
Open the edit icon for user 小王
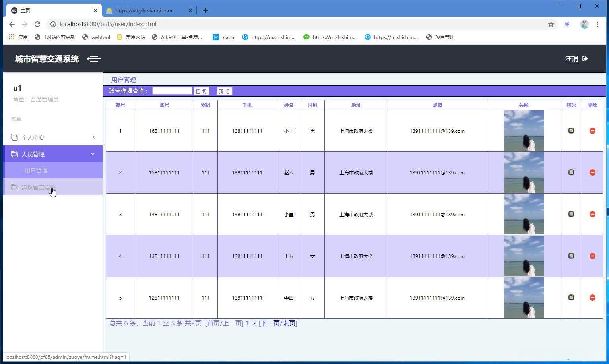point(571,130)
